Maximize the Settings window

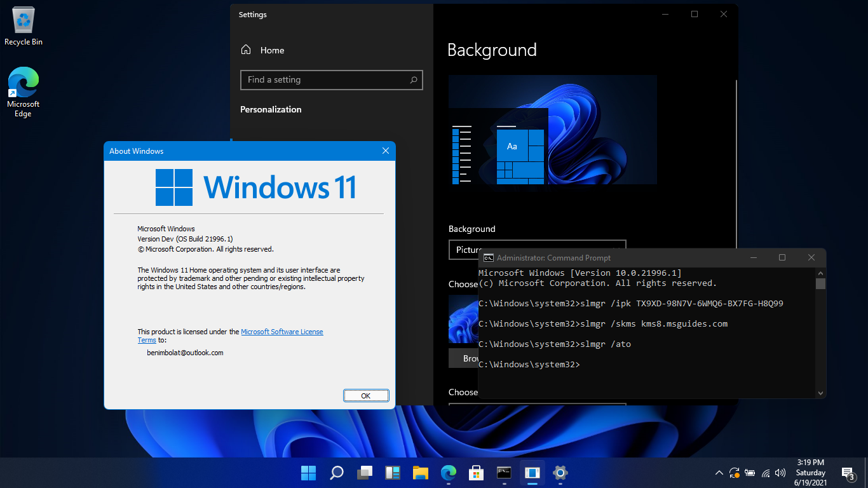695,14
